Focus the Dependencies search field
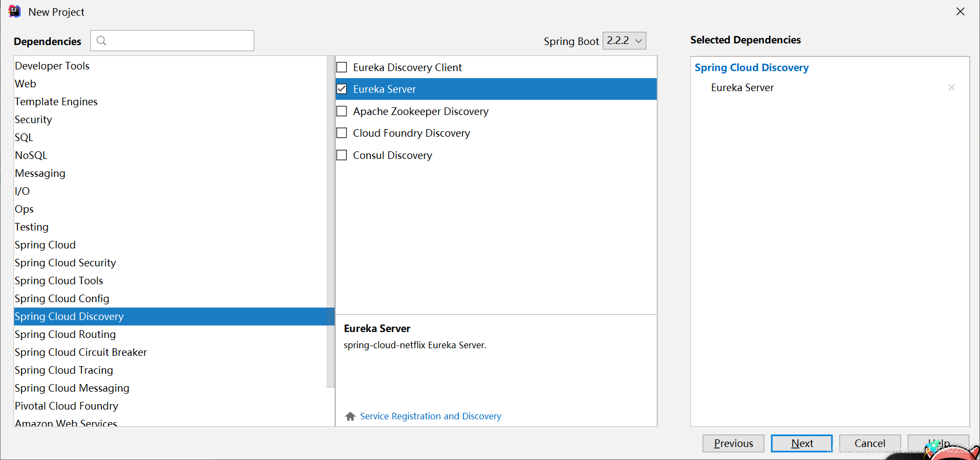This screenshot has width=980, height=460. (x=172, y=41)
